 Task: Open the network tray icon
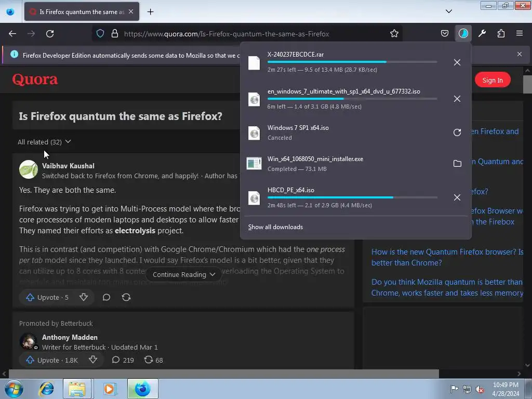(x=467, y=389)
